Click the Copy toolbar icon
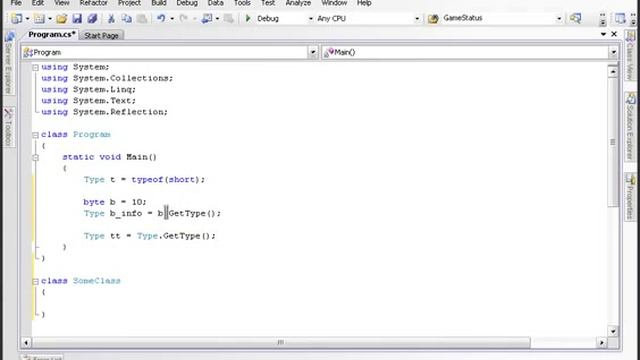640x360 pixels. [x=127, y=18]
